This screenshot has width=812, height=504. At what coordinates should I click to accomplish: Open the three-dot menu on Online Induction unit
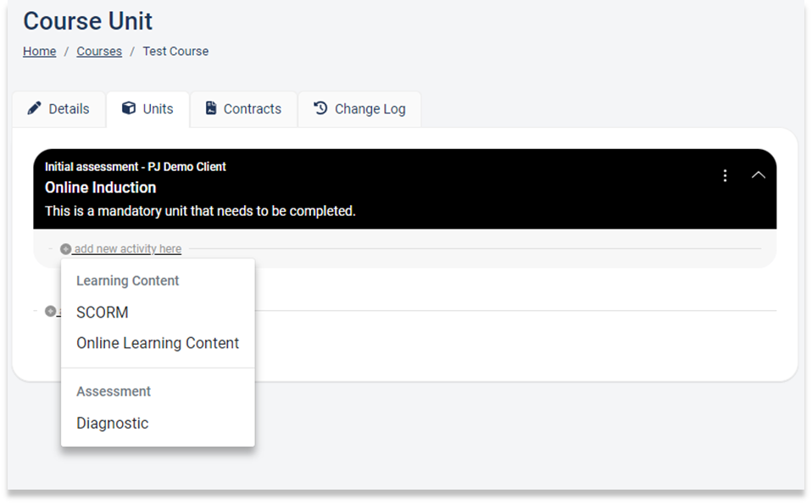coord(725,176)
